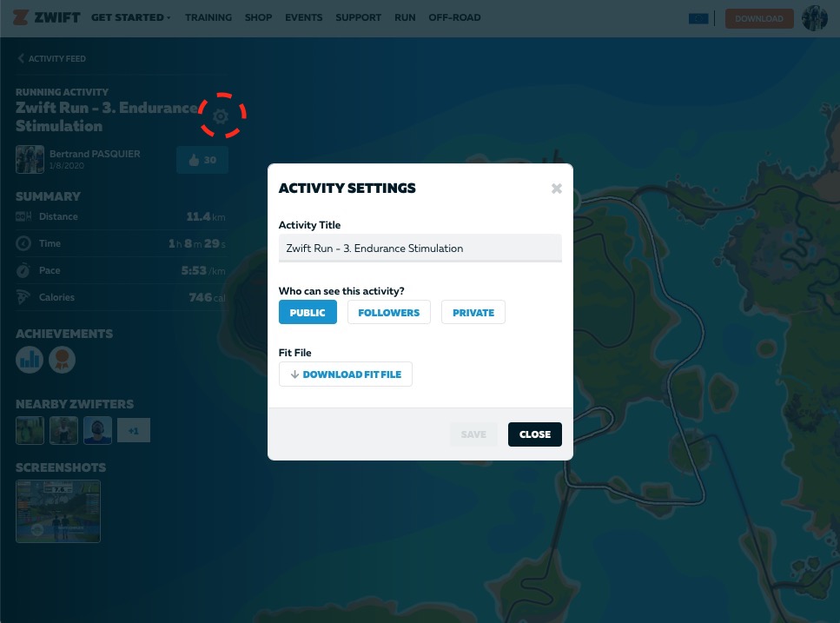Open the activity screenshot thumbnail
The height and width of the screenshot is (623, 840).
[x=58, y=511]
